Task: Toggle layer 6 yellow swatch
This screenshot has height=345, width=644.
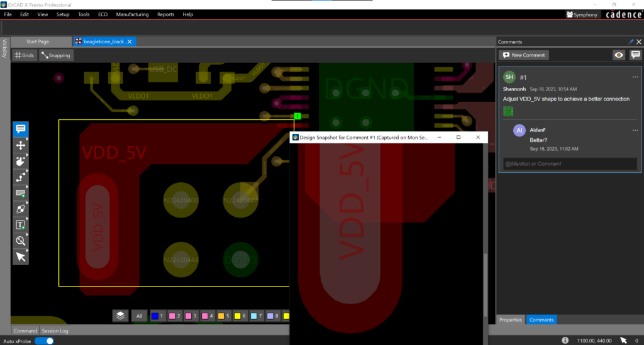Action: 237,316
